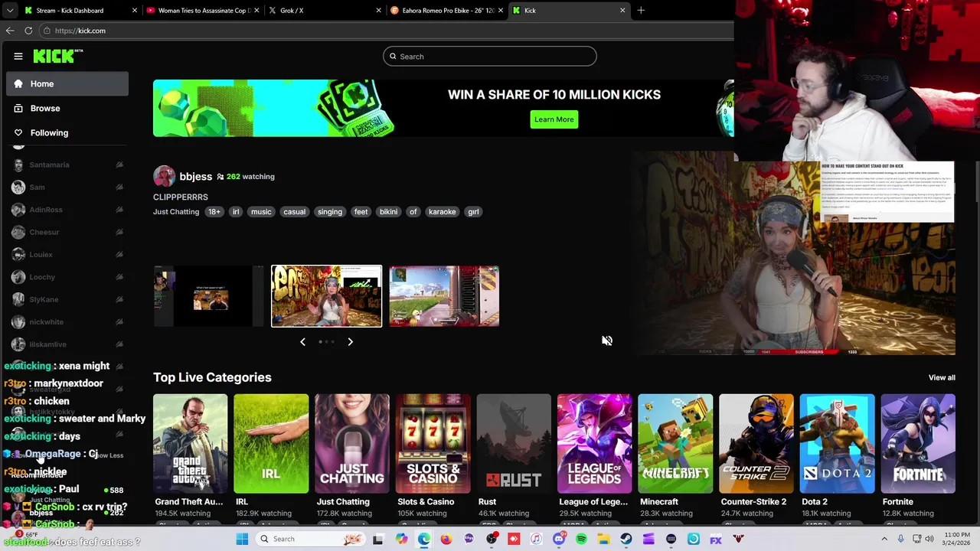Open the tab list dropdown chevron

(x=10, y=10)
